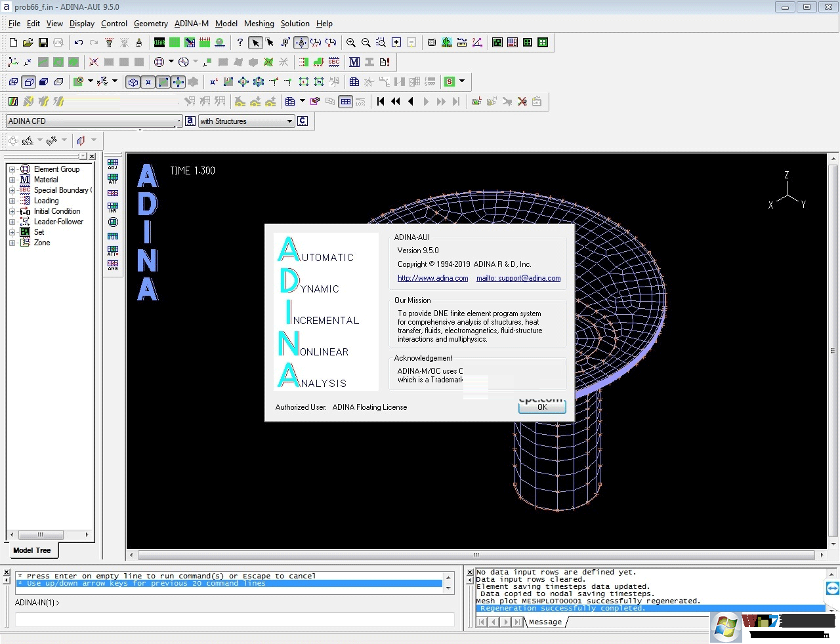
Task: Open the adina.com website link
Action: (x=432, y=278)
